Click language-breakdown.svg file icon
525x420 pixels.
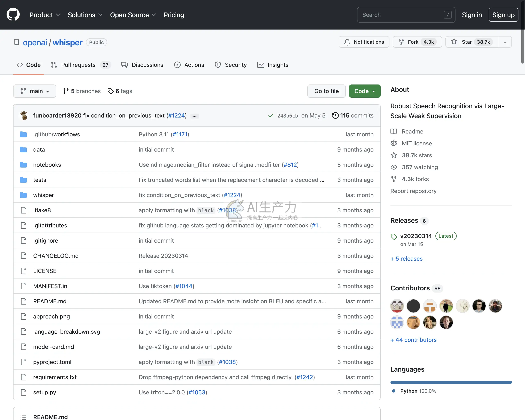(23, 332)
